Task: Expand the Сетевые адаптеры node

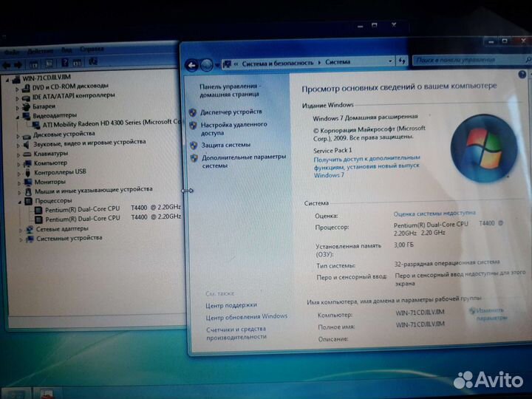Action: pyautogui.click(x=21, y=231)
